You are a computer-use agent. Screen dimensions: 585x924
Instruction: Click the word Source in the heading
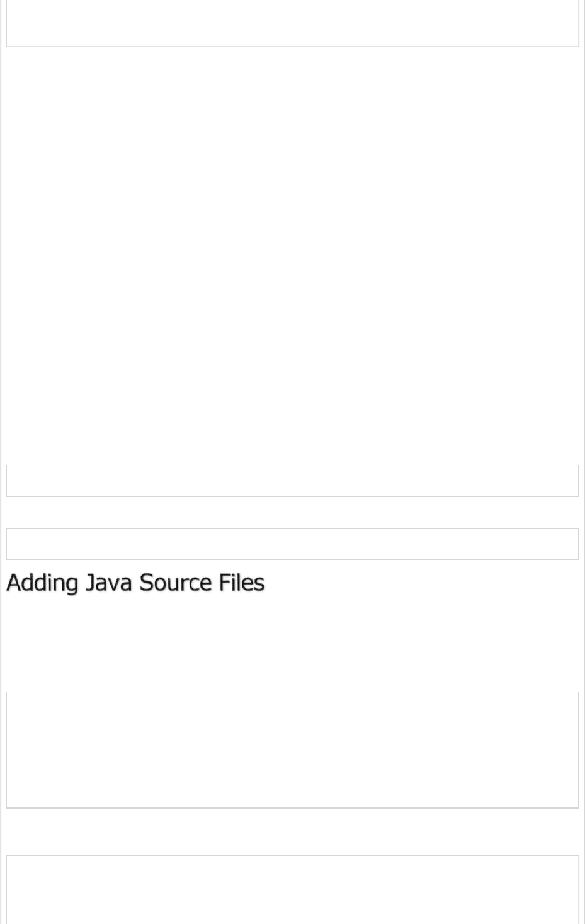(x=175, y=583)
